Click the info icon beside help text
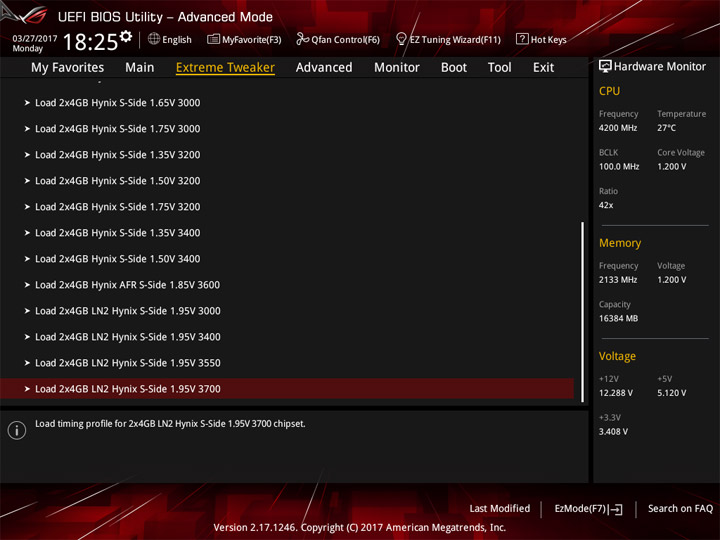 [x=17, y=430]
